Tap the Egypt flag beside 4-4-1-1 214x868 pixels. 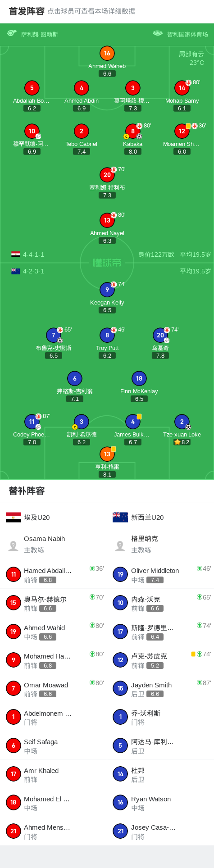point(16,254)
